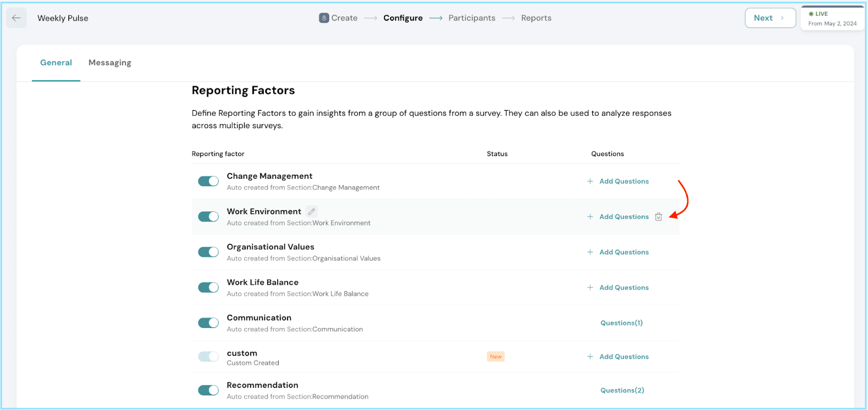Toggle off Change Management reporting factor
This screenshot has height=410, width=868.
click(x=208, y=181)
